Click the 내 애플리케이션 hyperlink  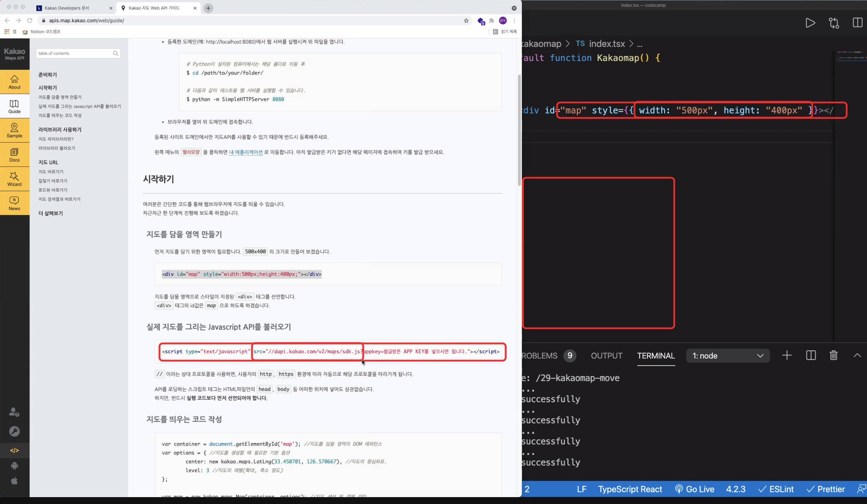tap(246, 152)
